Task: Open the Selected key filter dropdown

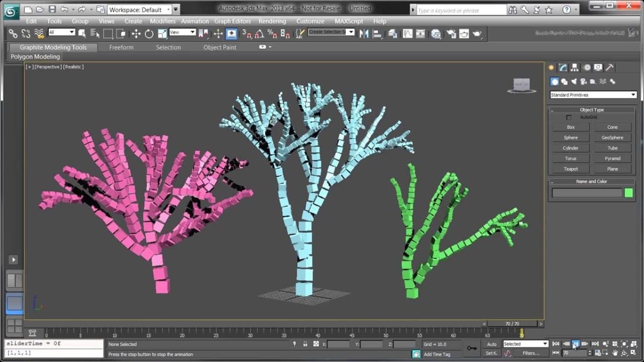Action: 545,343
